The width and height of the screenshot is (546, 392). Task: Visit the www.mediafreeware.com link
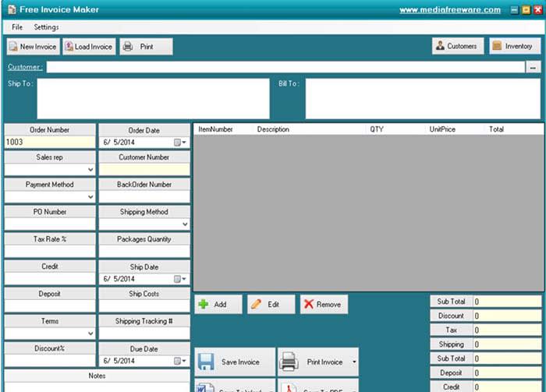click(449, 10)
